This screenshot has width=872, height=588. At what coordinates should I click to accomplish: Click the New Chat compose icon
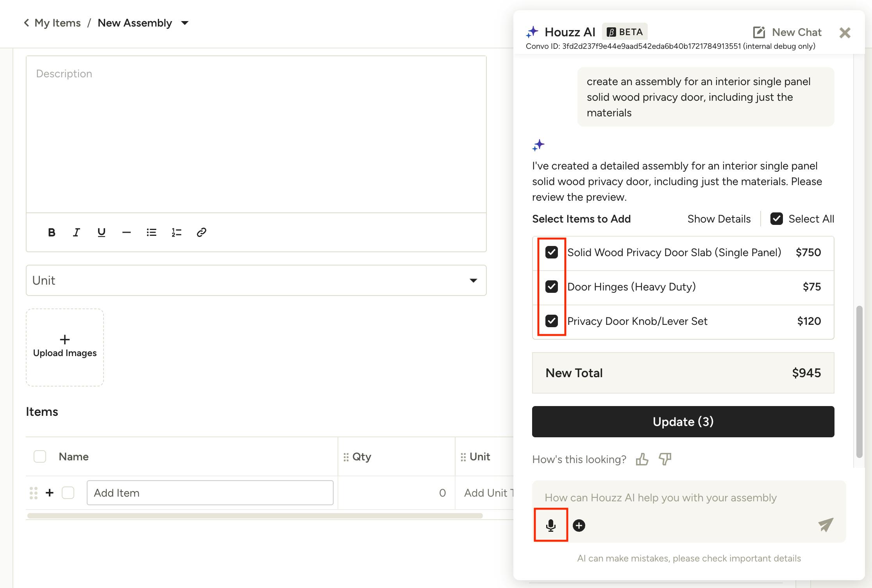click(x=759, y=32)
